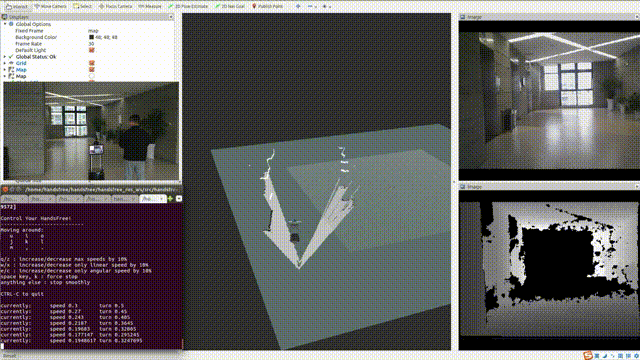Click the terminal window close button
Screen dimensions: 640x360
5,189
